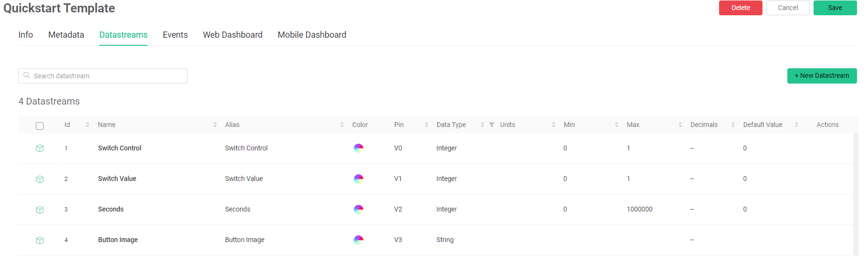Click the cube icon beside Seconds datastream

click(40, 210)
